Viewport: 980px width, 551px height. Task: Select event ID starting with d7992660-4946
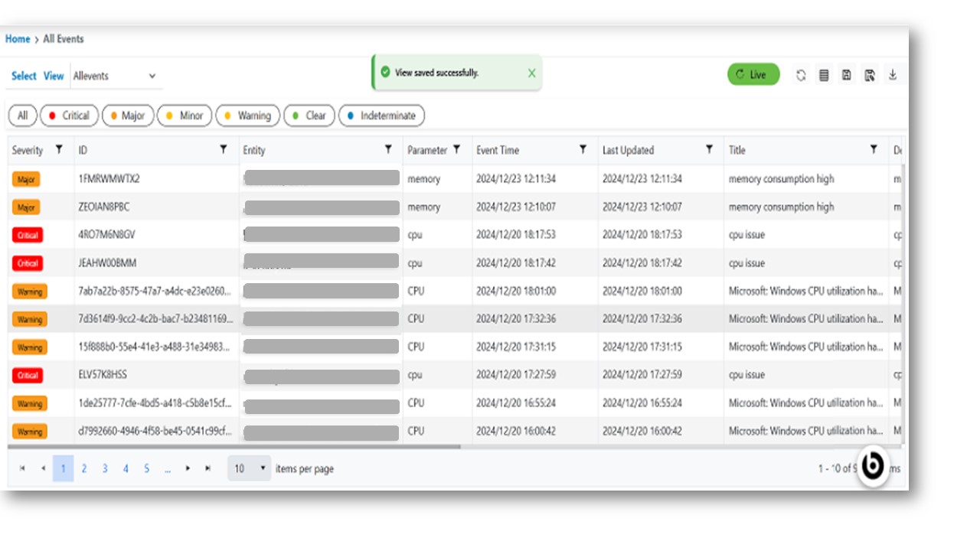coord(155,431)
